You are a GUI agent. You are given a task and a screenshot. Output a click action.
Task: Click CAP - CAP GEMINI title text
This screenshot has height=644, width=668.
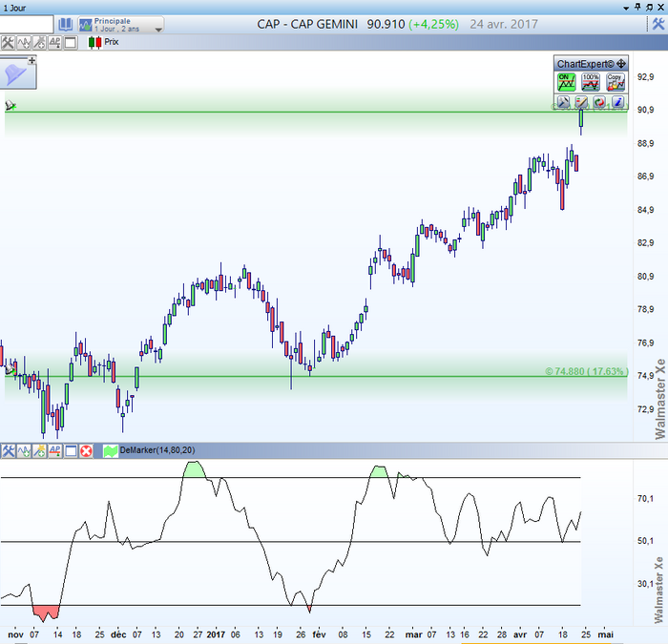[307, 24]
